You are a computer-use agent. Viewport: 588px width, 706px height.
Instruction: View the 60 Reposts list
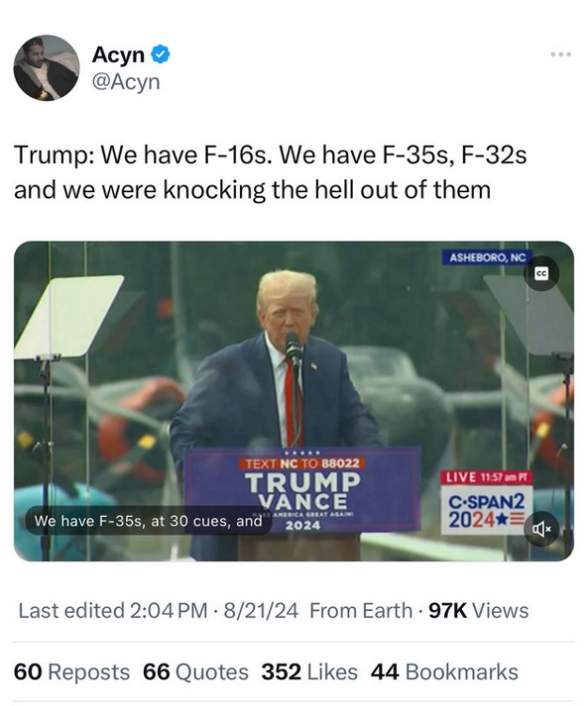(72, 672)
